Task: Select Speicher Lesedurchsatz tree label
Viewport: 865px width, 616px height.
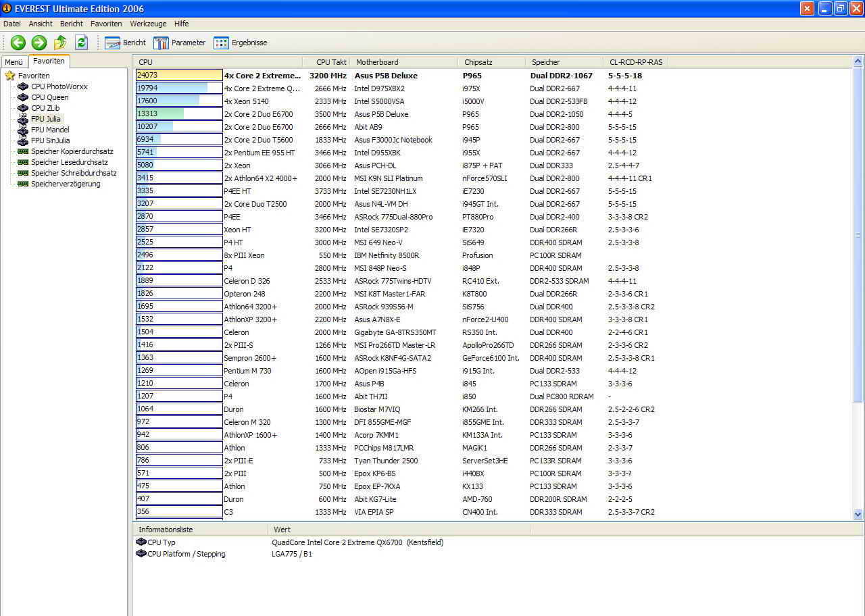Action: (x=70, y=162)
